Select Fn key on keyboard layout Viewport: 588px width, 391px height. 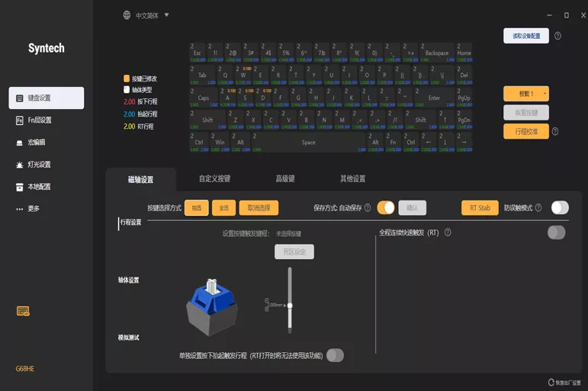click(393, 143)
